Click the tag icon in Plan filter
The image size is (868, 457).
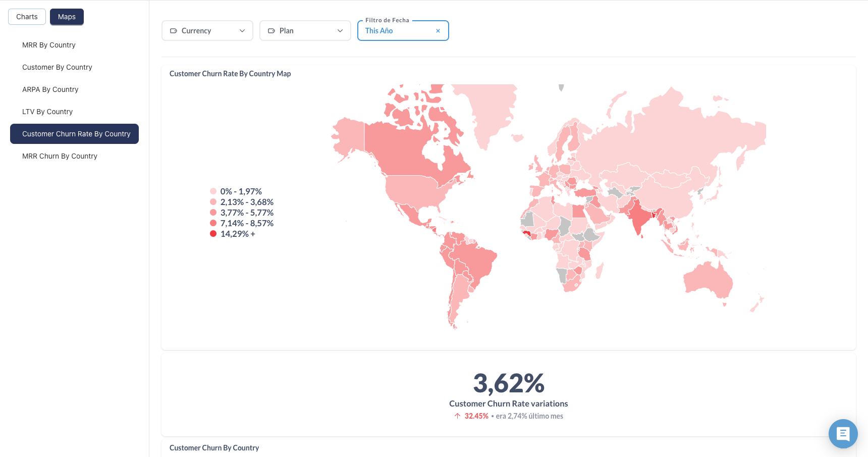click(272, 31)
